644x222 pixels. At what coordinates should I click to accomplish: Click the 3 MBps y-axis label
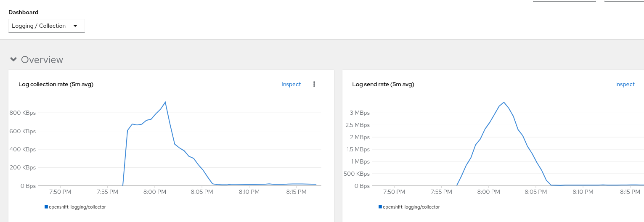tap(360, 113)
